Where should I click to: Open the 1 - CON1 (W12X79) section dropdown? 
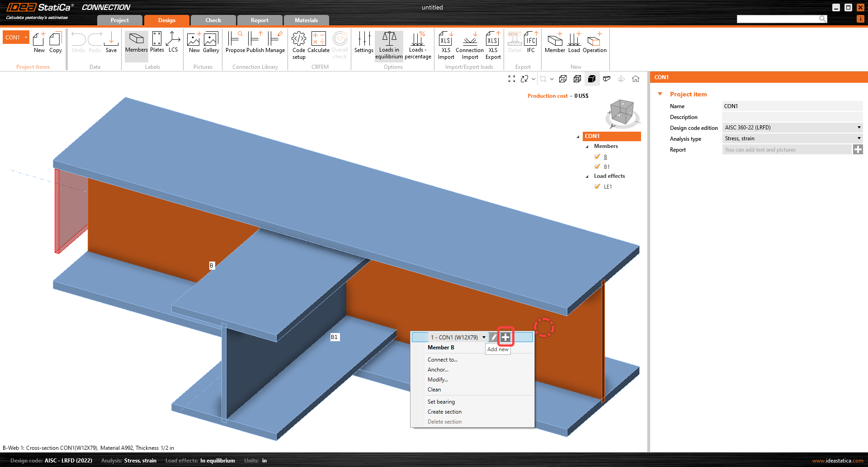pyautogui.click(x=484, y=337)
